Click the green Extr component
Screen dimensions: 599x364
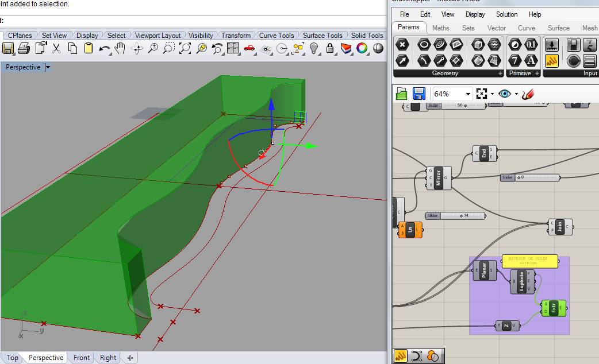coord(554,308)
